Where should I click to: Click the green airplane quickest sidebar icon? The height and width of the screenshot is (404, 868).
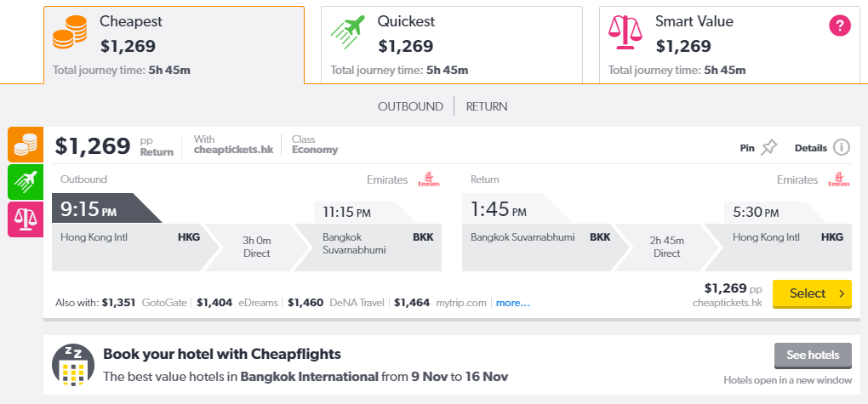tap(26, 181)
